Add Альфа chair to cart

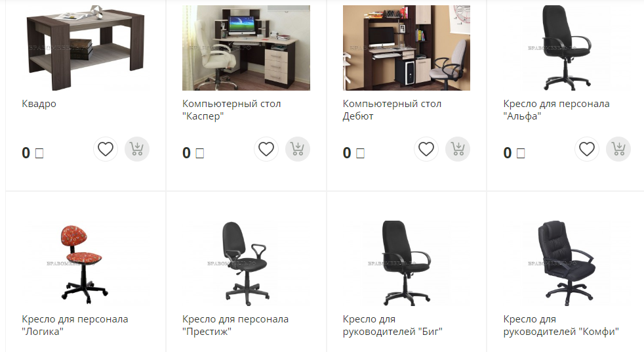618,149
